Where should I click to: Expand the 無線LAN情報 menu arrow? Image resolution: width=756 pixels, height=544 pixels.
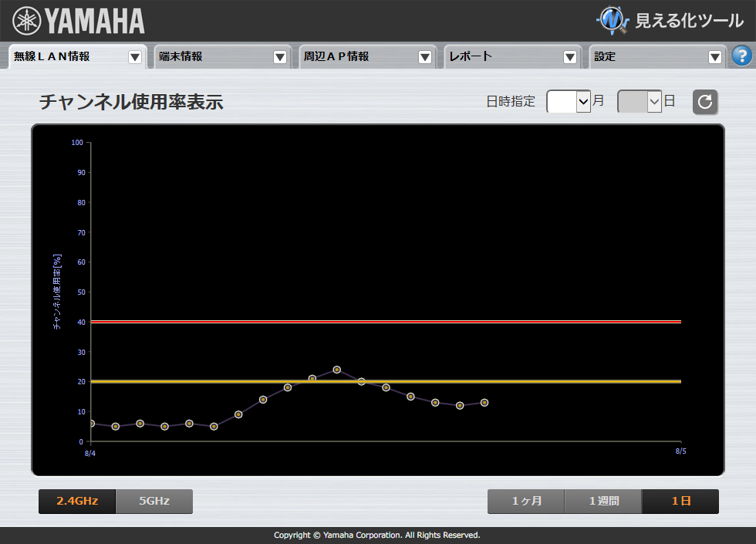135,57
